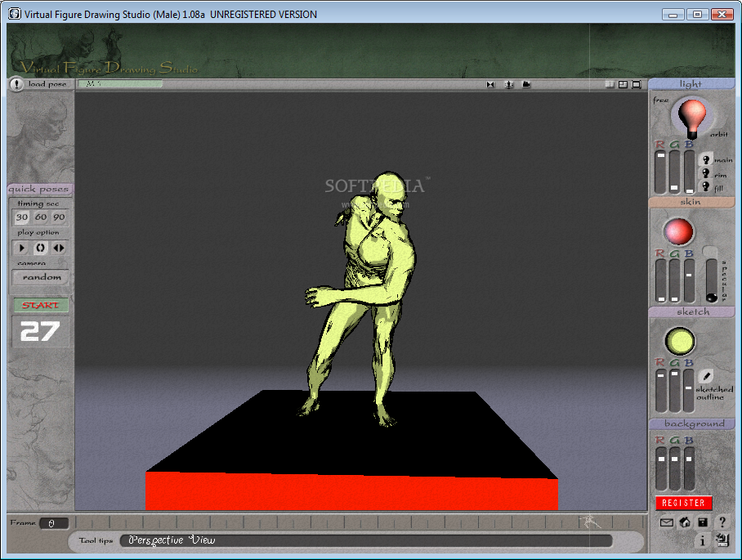Adjust the skin green channel slider
This screenshot has height=560, width=742.
pyautogui.click(x=675, y=281)
